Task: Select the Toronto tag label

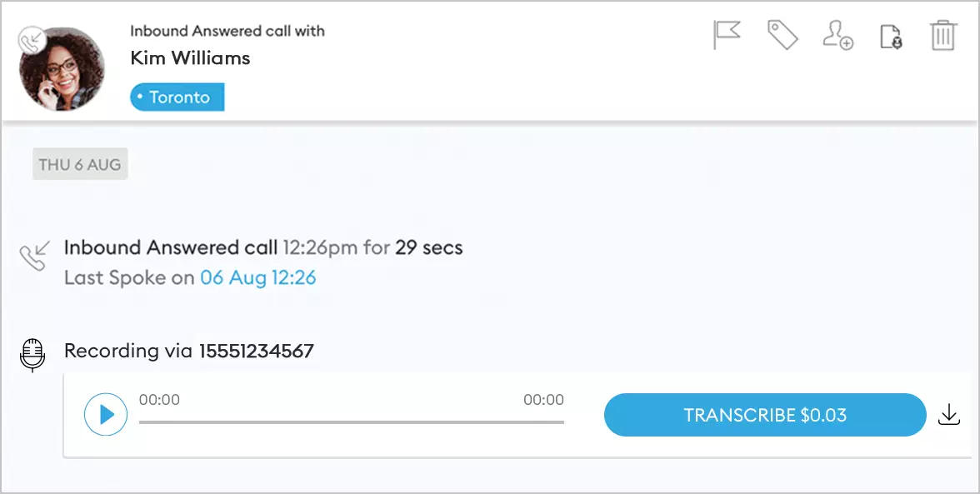Action: (177, 97)
